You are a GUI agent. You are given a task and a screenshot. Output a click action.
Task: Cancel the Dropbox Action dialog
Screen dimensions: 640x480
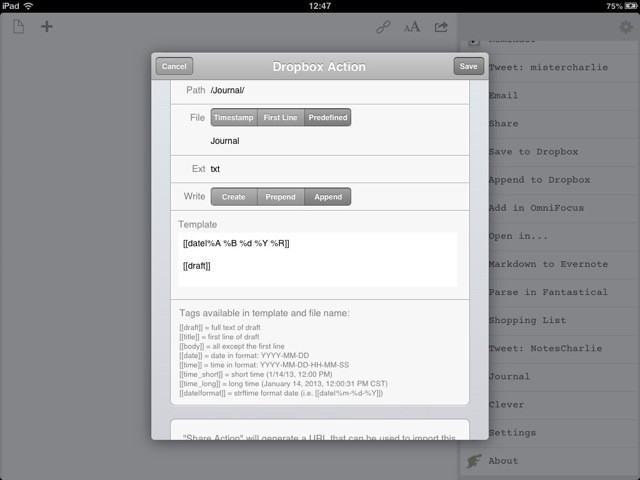(174, 67)
